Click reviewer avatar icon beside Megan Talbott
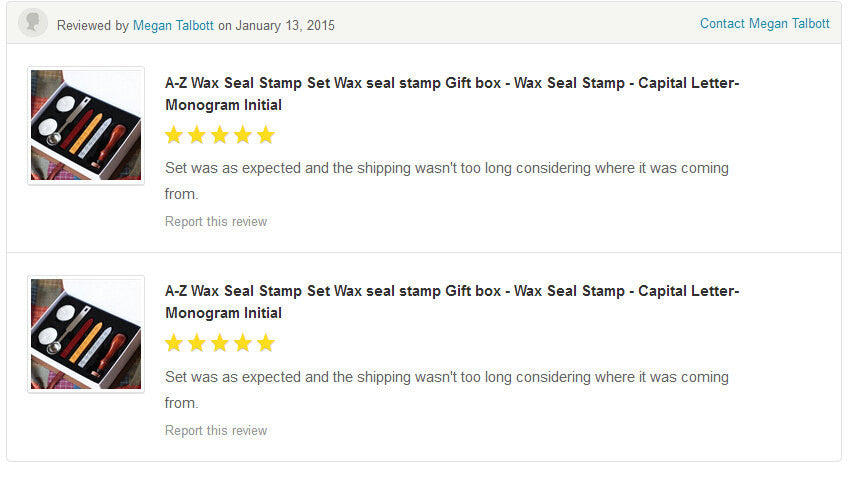Viewport: 862px width, 482px height. tap(32, 23)
